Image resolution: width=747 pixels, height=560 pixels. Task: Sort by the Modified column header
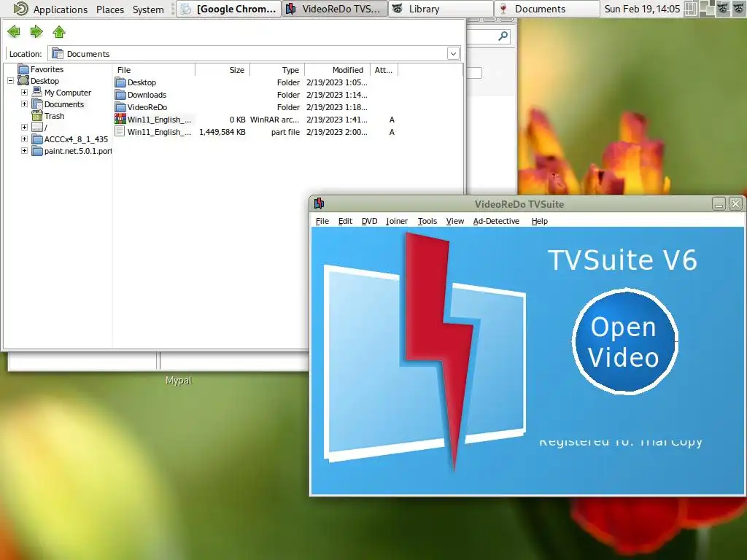[x=337, y=70]
